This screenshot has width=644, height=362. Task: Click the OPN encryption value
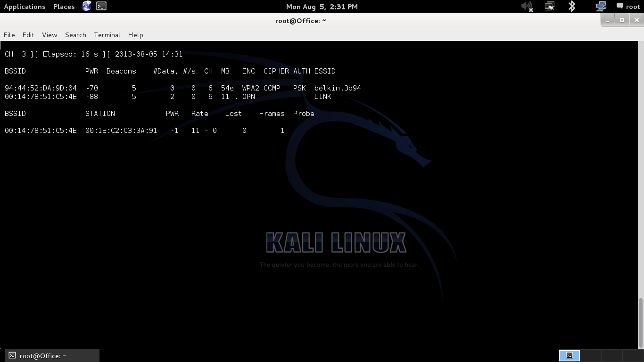tap(248, 97)
